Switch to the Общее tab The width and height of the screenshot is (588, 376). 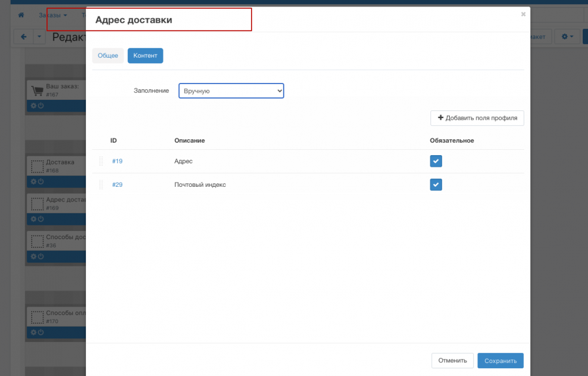(108, 56)
